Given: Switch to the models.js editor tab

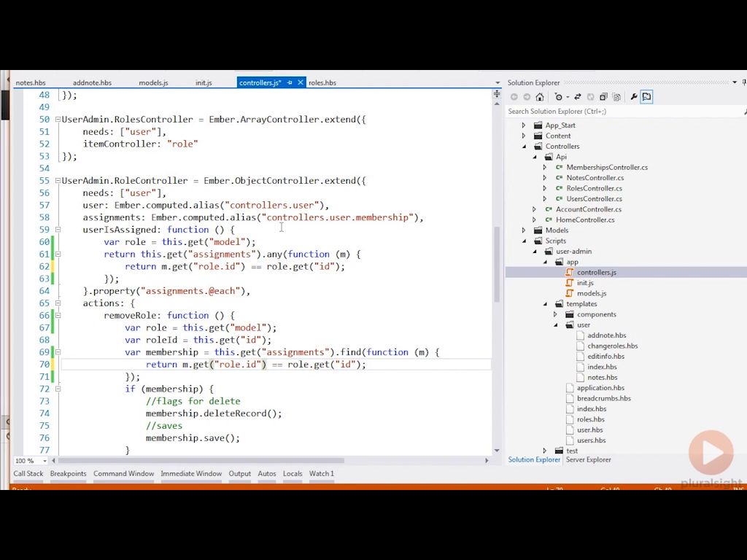Looking at the screenshot, I should coord(153,82).
